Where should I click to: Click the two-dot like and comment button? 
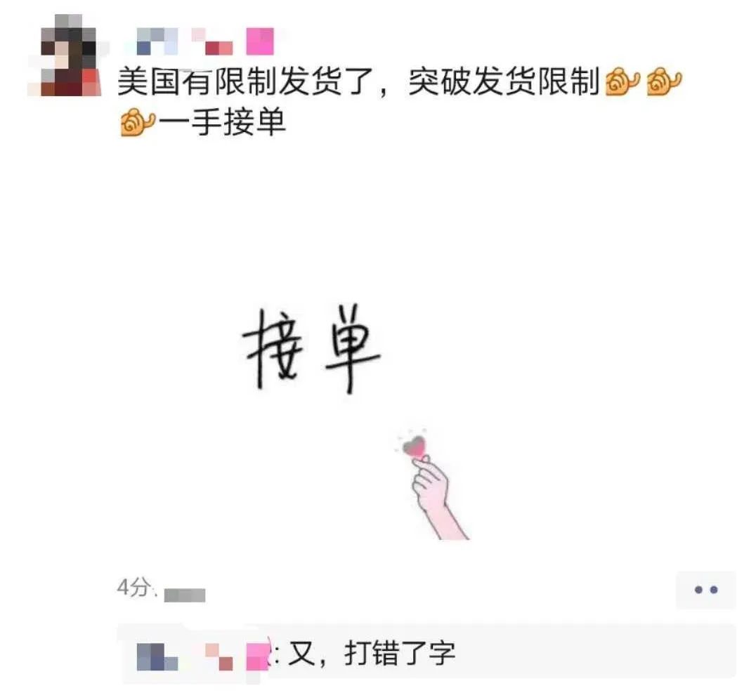706,590
